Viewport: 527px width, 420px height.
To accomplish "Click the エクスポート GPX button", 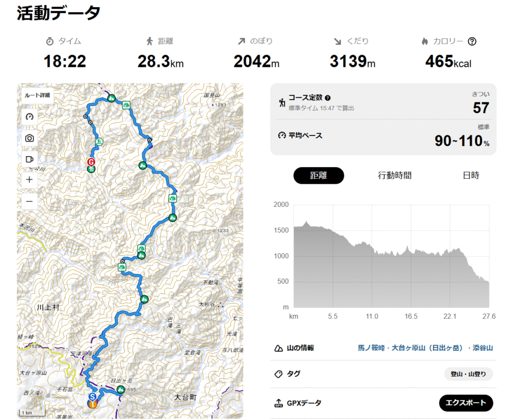I will click(x=466, y=403).
